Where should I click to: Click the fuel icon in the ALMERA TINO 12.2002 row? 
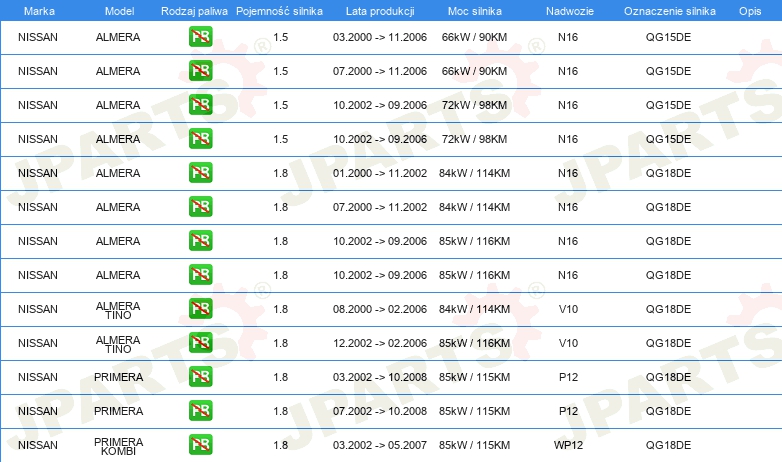pos(200,342)
